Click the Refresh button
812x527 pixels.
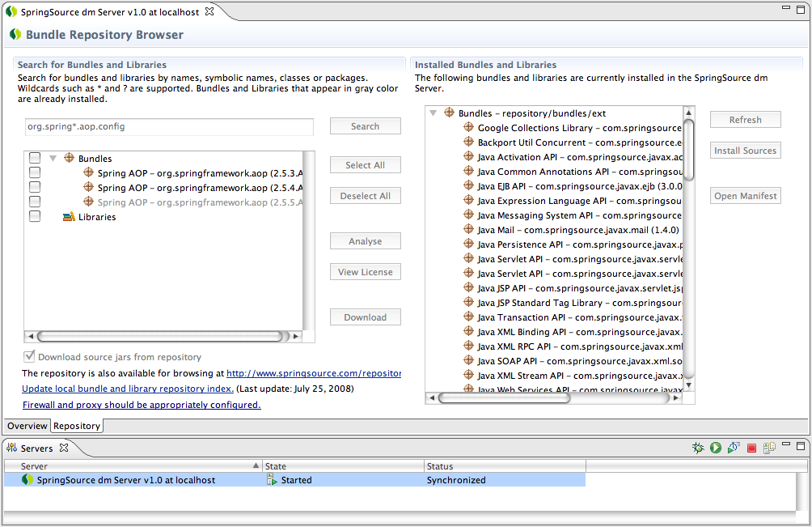point(745,119)
